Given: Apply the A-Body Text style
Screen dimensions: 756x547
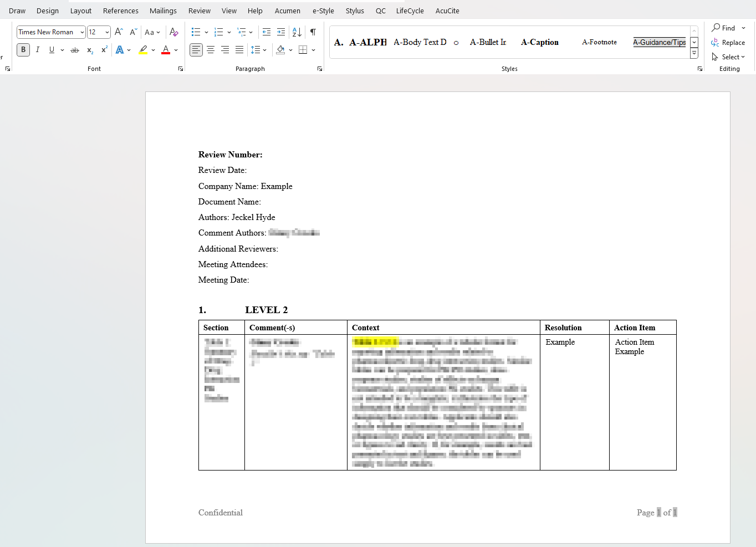Looking at the screenshot, I should pyautogui.click(x=420, y=42).
